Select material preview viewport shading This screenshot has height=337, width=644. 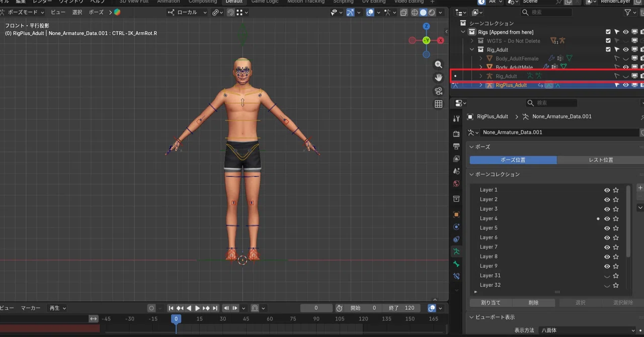click(x=432, y=13)
